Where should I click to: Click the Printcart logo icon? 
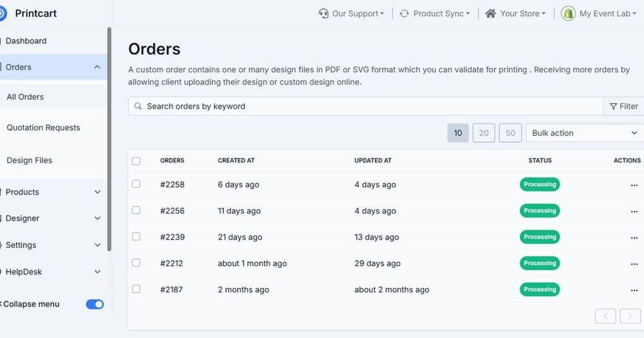point(3,14)
